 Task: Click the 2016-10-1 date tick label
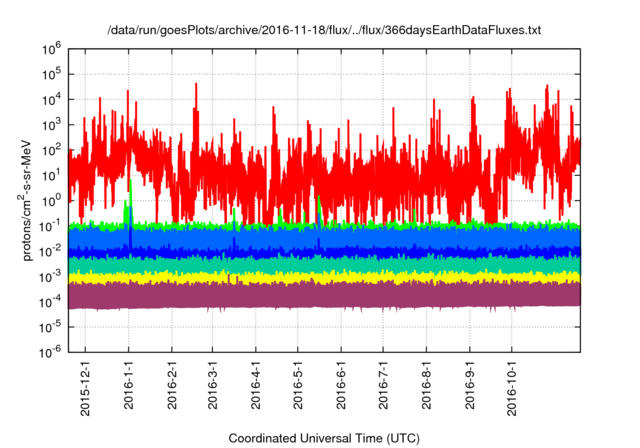[512, 388]
